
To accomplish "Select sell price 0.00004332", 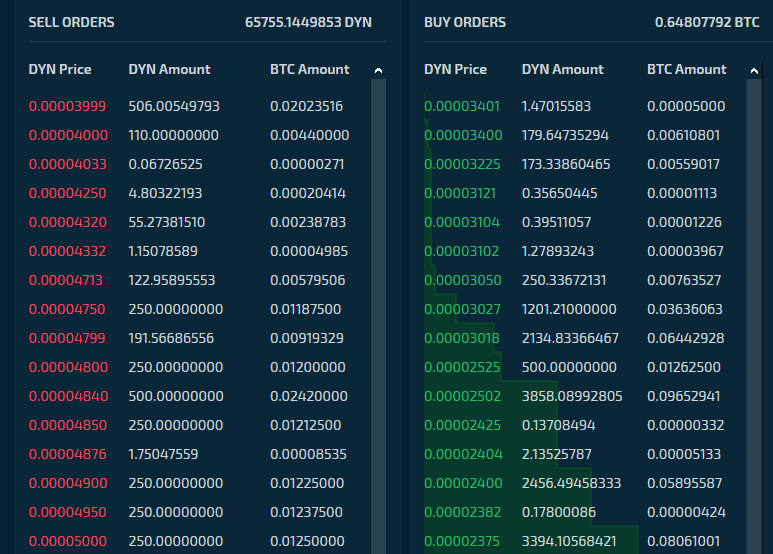I will [x=67, y=251].
